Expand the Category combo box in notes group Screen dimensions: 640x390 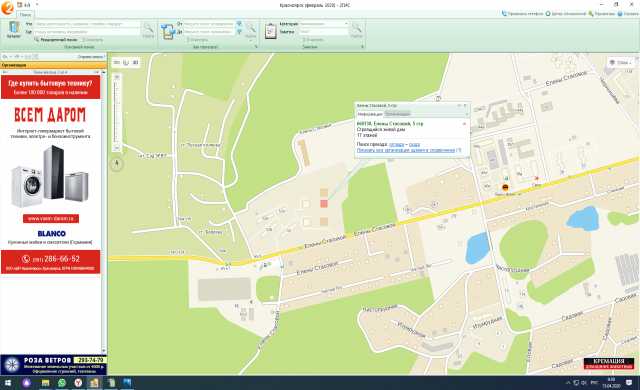(324, 24)
